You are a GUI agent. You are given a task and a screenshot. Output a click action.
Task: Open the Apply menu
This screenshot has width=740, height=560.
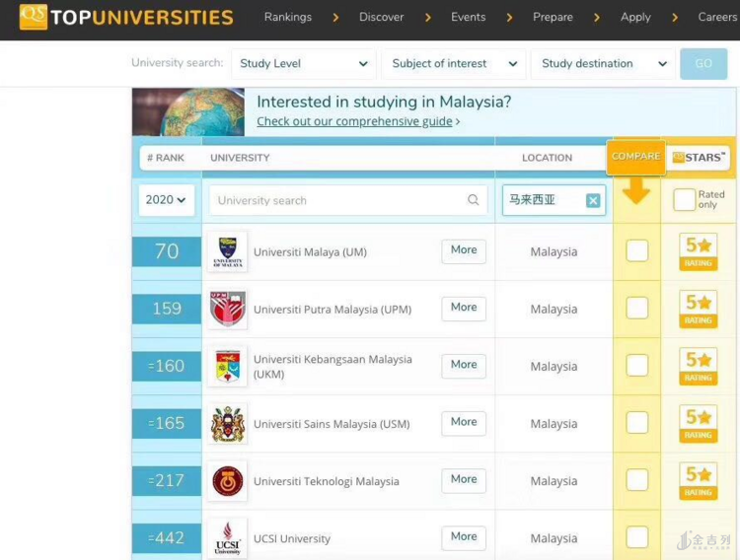(x=635, y=18)
